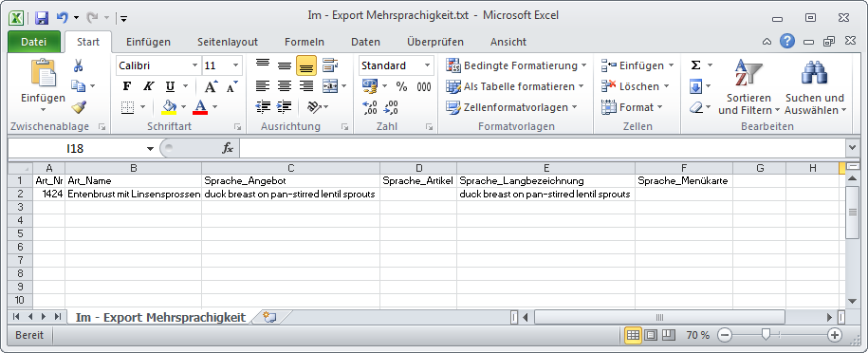Switch to the Seitenlayout tab

point(228,42)
